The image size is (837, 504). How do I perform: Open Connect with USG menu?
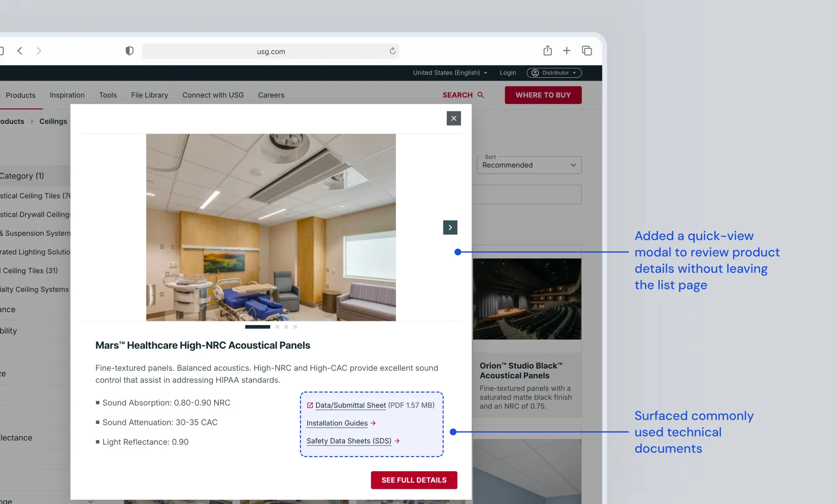pos(213,95)
